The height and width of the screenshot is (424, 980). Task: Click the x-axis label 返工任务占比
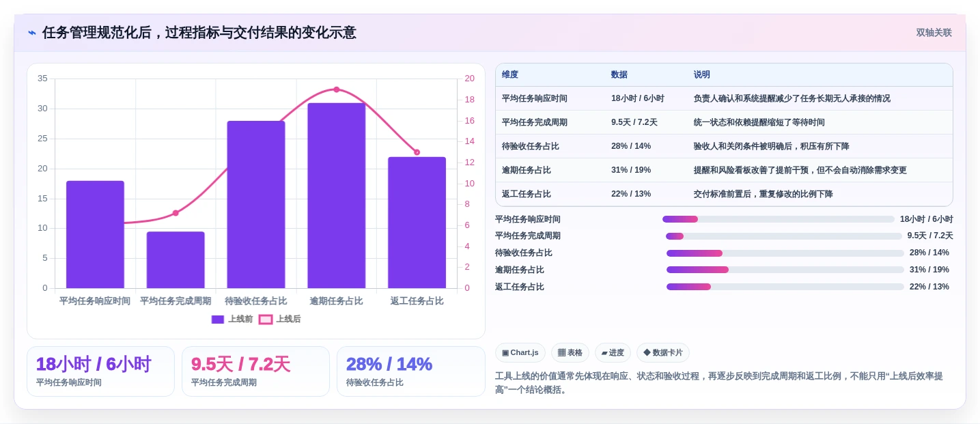(417, 301)
